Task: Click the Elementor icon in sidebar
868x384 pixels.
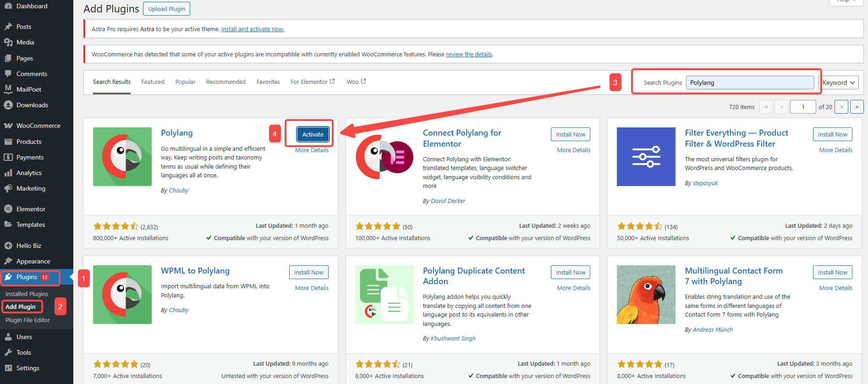Action: click(8, 209)
